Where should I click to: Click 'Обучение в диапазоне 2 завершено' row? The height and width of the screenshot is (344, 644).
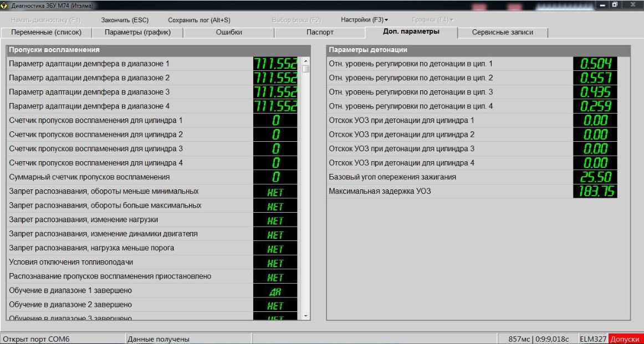153,305
